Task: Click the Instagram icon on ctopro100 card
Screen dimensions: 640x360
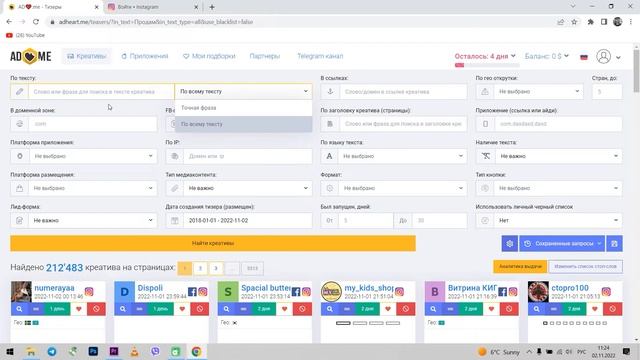Action: pyautogui.click(x=606, y=291)
